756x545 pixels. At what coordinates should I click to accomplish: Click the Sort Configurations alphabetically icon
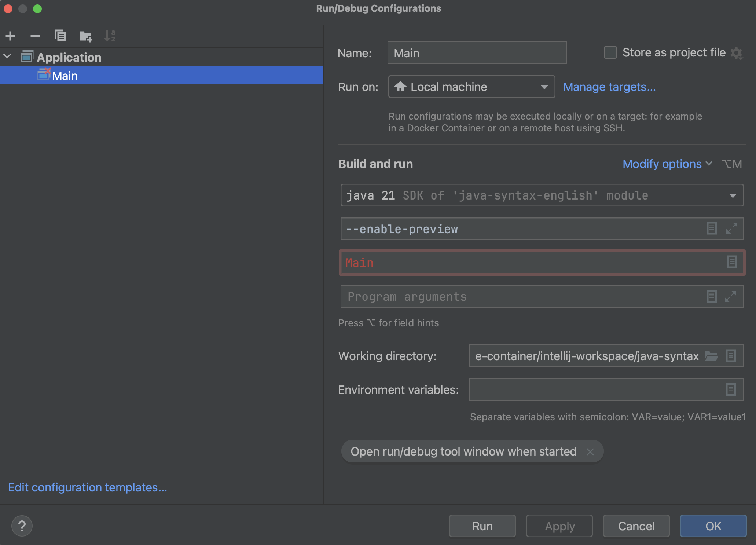[110, 36]
